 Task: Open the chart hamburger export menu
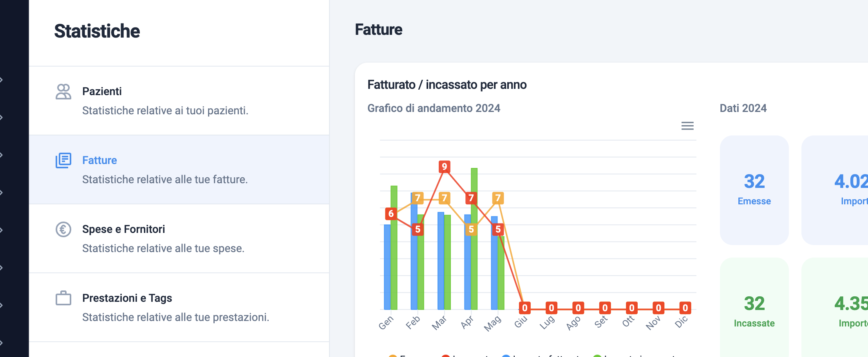(x=687, y=126)
